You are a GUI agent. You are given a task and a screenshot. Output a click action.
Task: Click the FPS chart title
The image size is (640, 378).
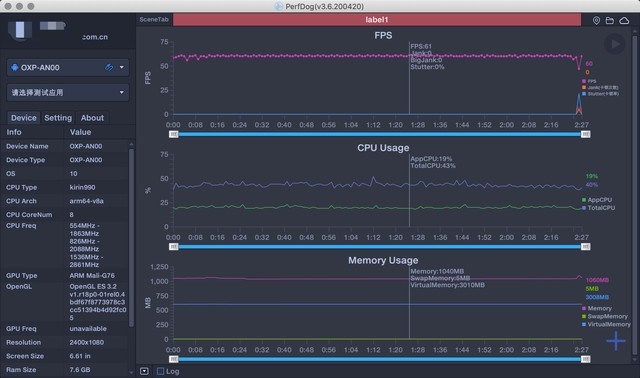[x=383, y=36]
